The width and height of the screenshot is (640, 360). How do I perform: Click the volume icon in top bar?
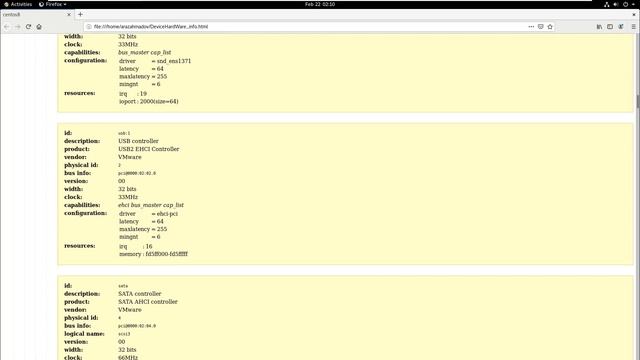[x=616, y=4]
